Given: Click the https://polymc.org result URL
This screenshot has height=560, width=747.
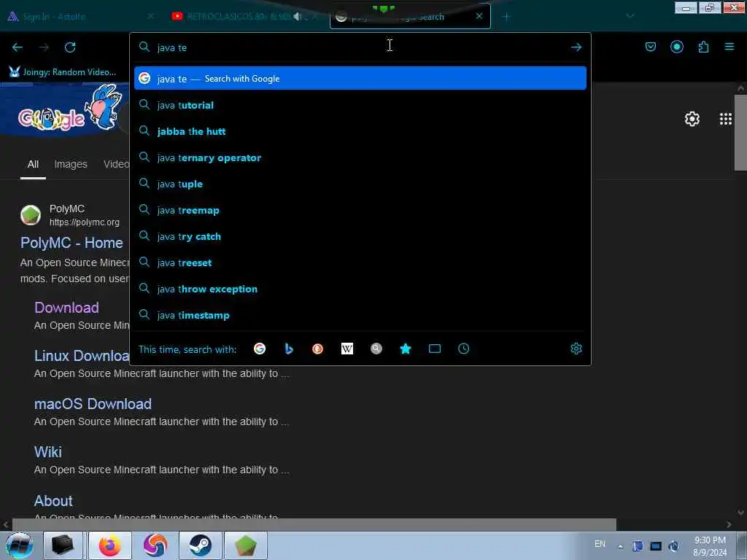Looking at the screenshot, I should pos(85,222).
